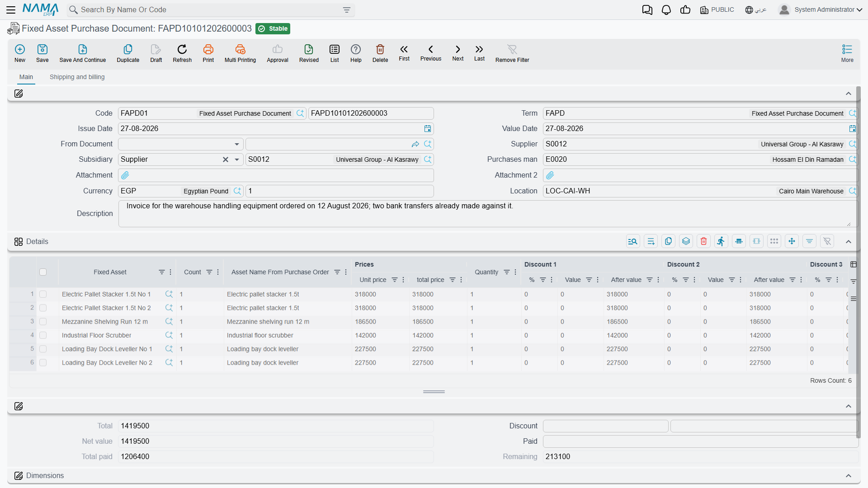Open Help
The height and width of the screenshot is (488, 868).
point(356,53)
